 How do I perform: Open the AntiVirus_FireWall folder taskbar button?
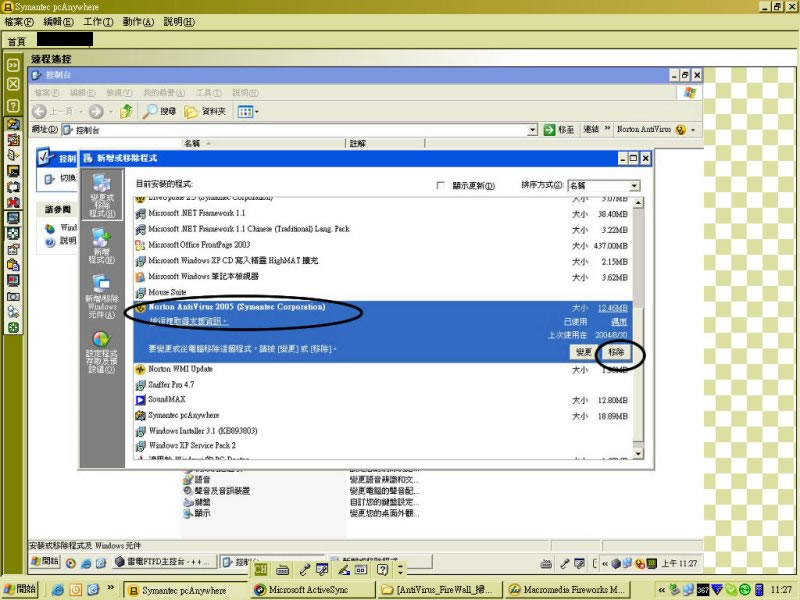(440, 590)
